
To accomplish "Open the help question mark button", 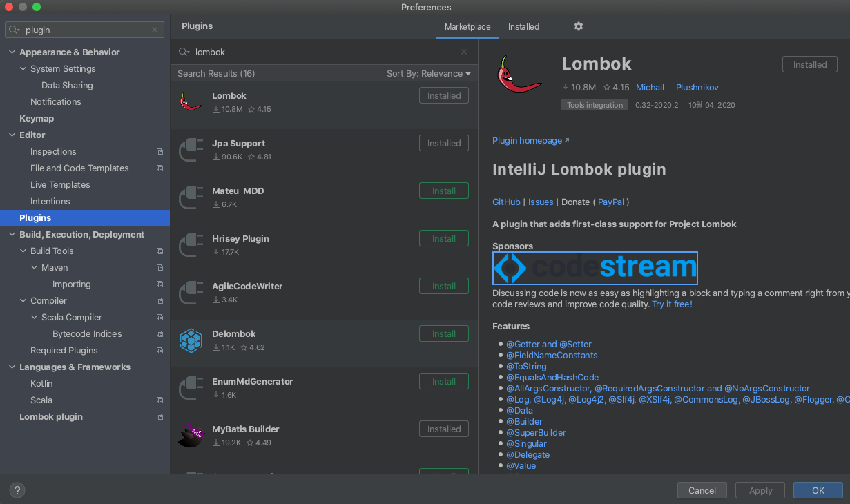I will point(17,490).
